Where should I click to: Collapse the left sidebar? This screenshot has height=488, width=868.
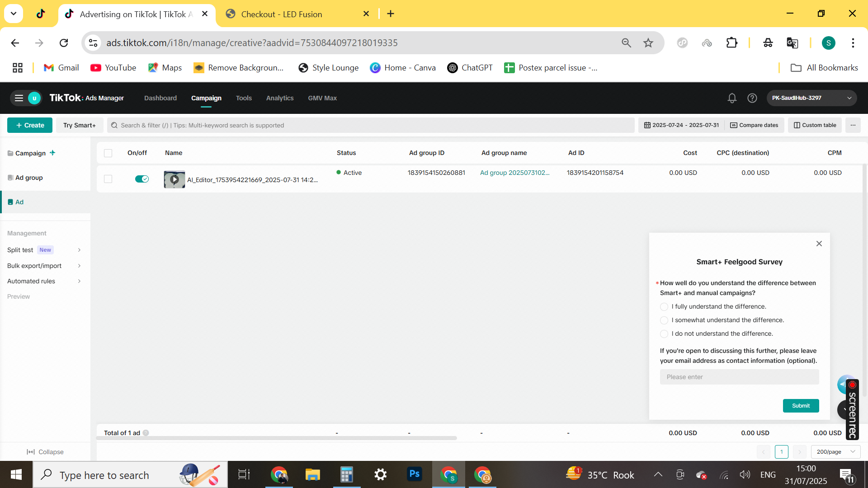pos(45,452)
